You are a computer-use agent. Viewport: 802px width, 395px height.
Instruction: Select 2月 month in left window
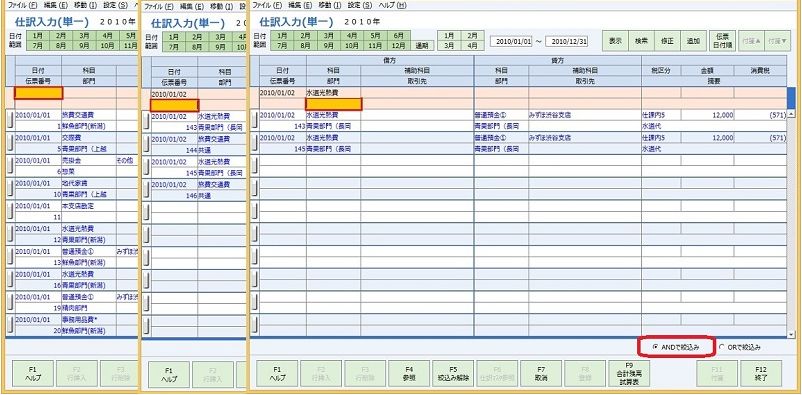tap(61, 36)
